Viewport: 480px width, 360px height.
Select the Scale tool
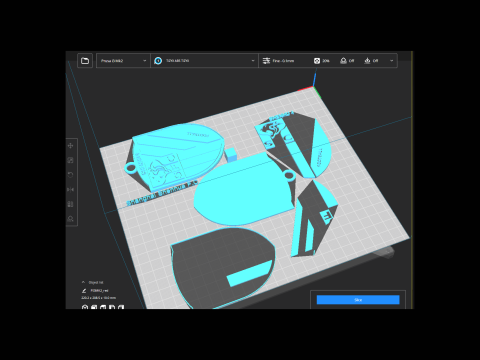coord(70,160)
